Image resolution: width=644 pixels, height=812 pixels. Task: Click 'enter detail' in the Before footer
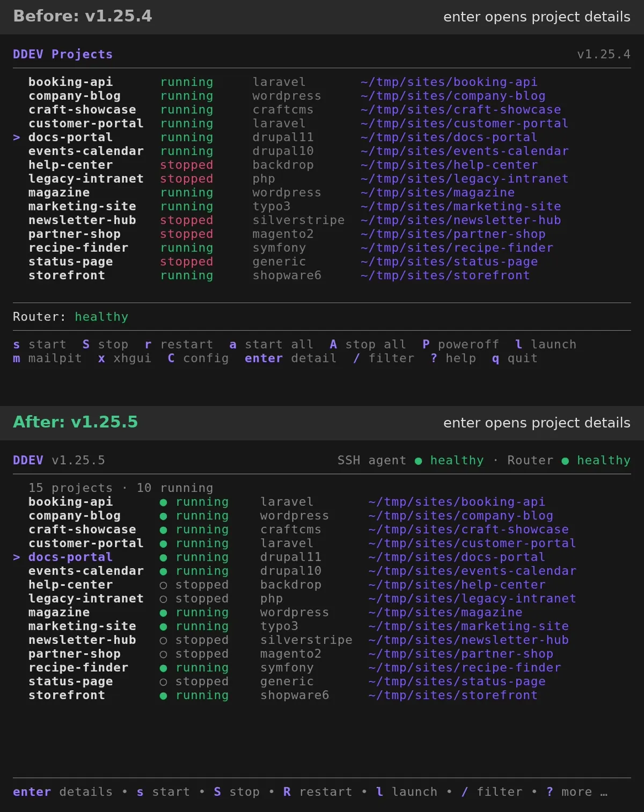point(290,358)
